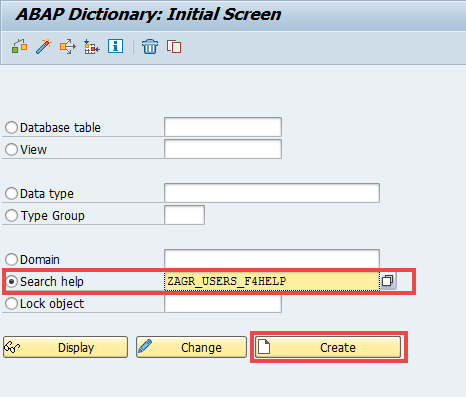The image size is (466, 397).
Task: Click the Display button
Action: click(x=65, y=347)
